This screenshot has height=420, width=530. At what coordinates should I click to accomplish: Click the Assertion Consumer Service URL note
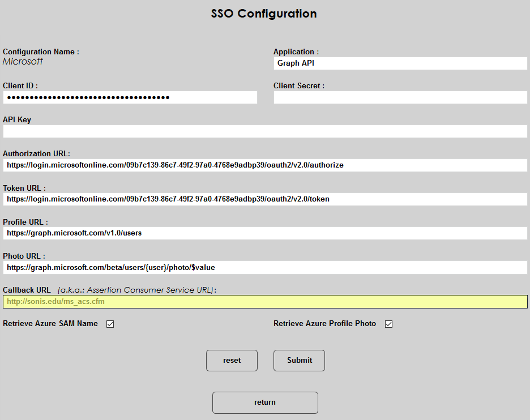point(136,290)
